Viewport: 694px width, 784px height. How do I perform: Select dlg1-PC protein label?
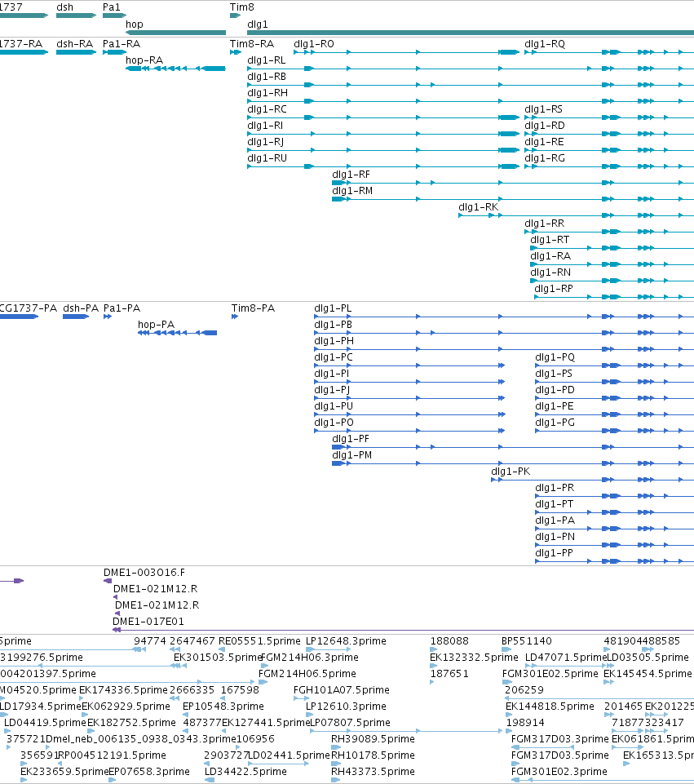(334, 357)
